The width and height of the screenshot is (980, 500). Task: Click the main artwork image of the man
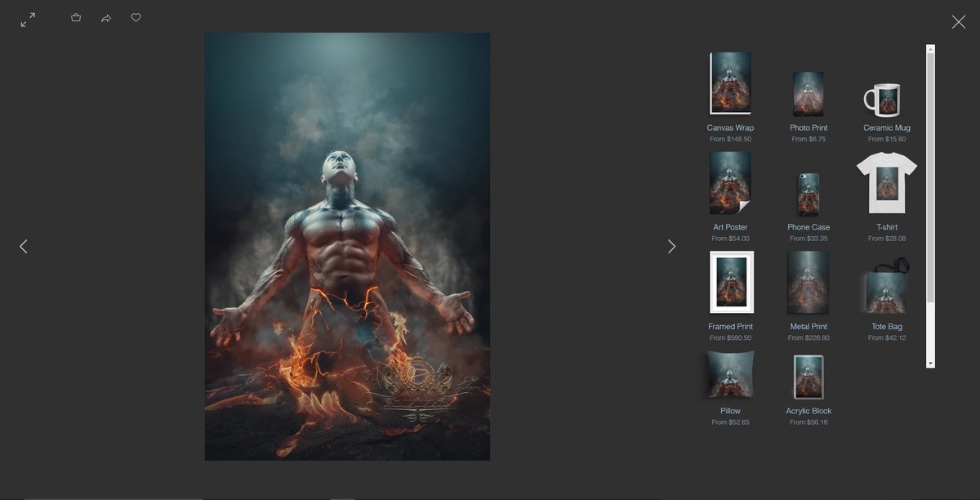347,247
